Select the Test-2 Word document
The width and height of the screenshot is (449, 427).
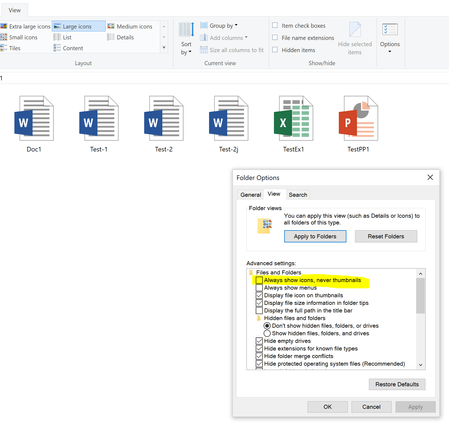click(164, 124)
